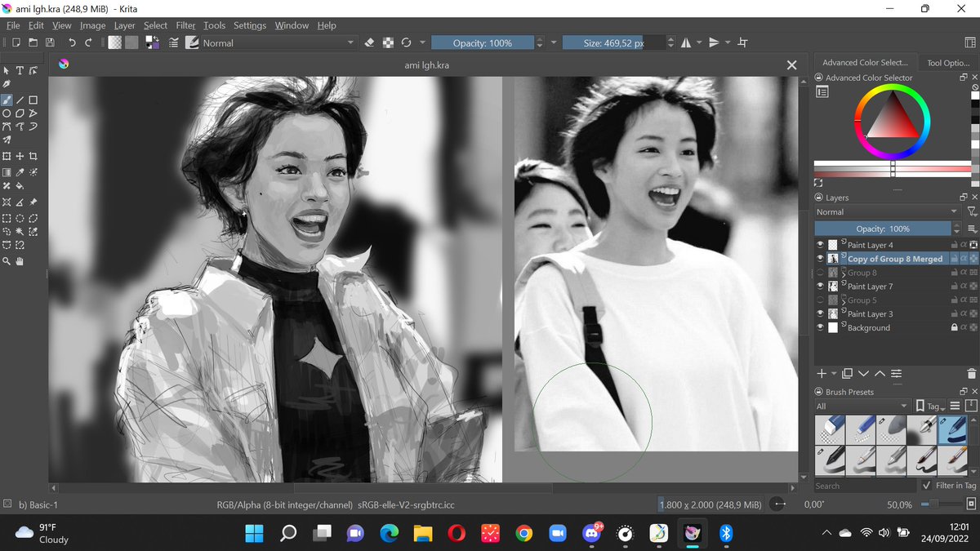Toggle horizontal mirror mode
Viewport: 980px width, 551px height.
coord(686,42)
